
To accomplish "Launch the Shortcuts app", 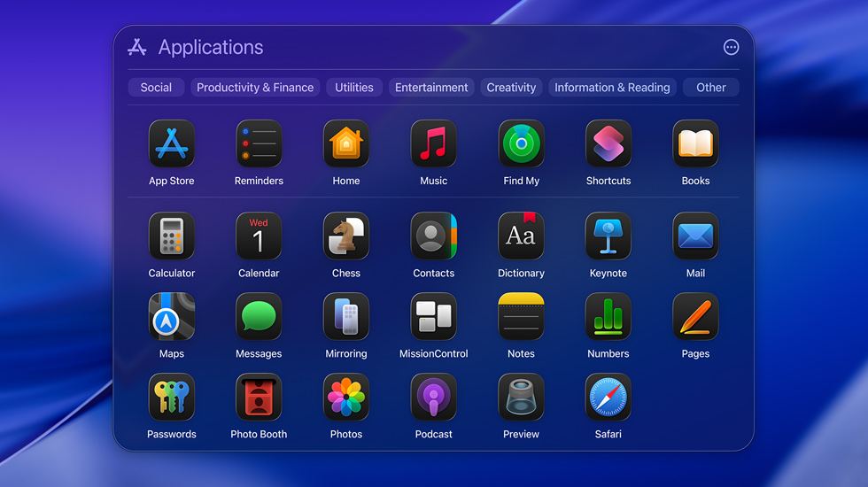I will point(608,143).
